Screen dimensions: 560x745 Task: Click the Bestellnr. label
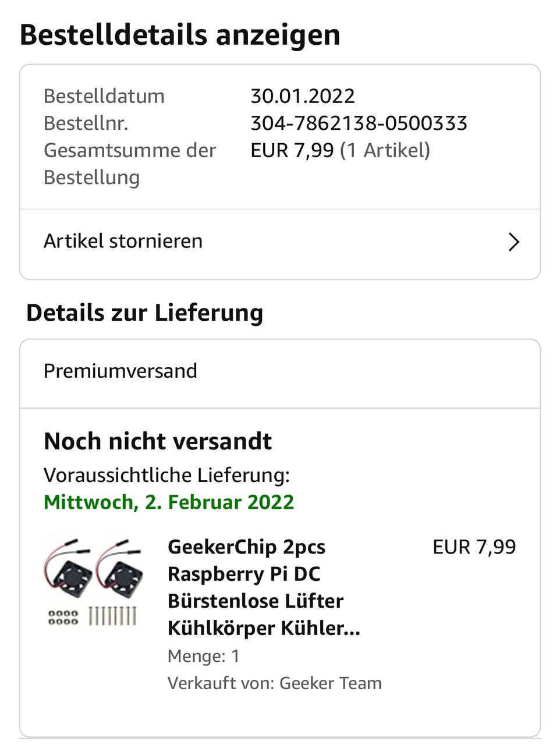(86, 123)
